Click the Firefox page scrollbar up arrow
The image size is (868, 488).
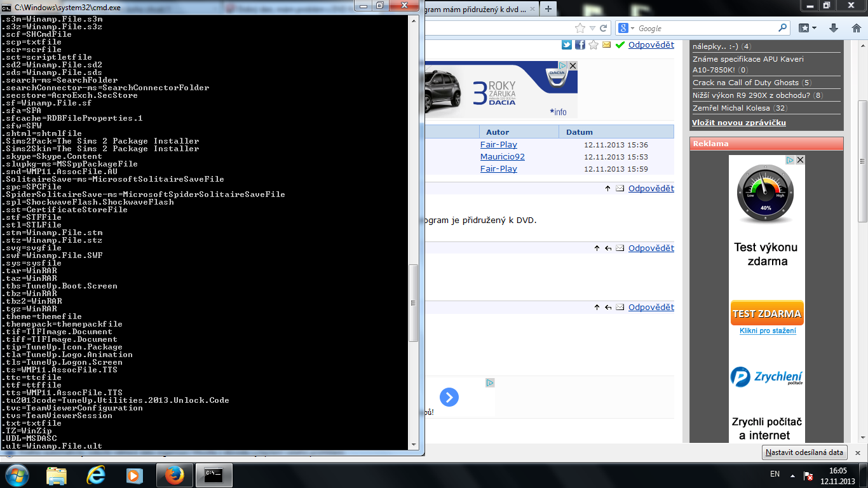pos(862,44)
